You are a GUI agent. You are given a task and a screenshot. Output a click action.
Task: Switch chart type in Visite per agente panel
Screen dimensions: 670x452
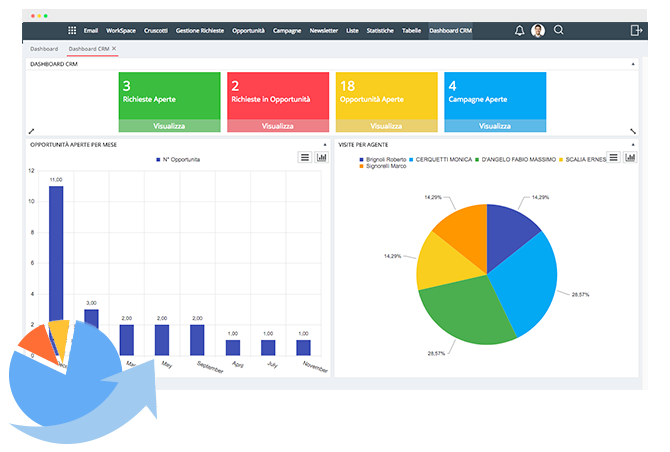(630, 157)
